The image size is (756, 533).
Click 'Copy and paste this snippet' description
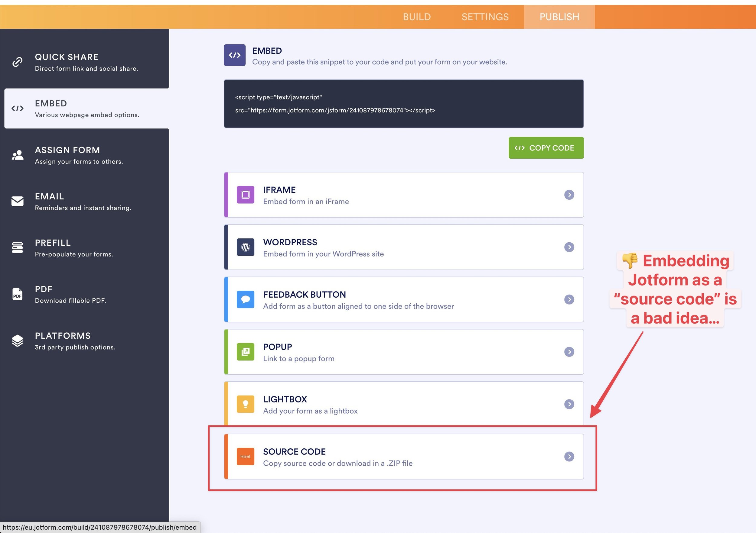pos(380,62)
